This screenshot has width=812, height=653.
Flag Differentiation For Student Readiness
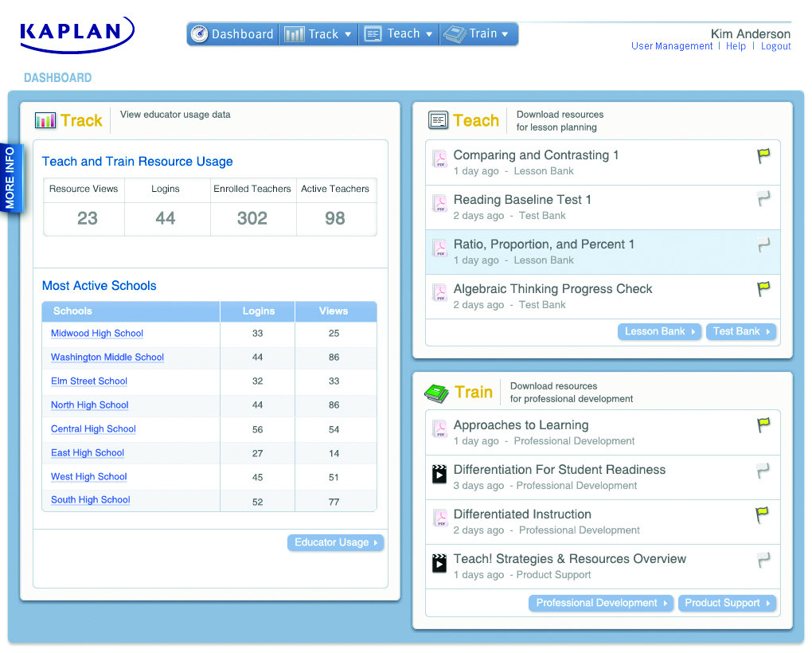point(763,471)
